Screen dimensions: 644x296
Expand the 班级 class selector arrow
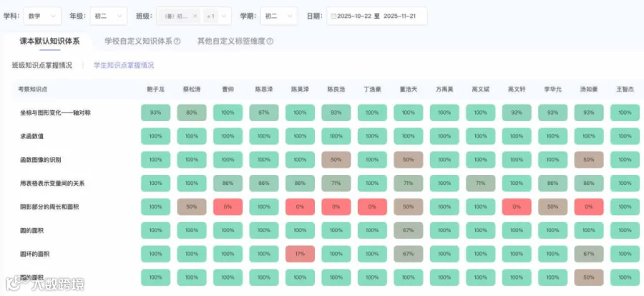(x=224, y=16)
